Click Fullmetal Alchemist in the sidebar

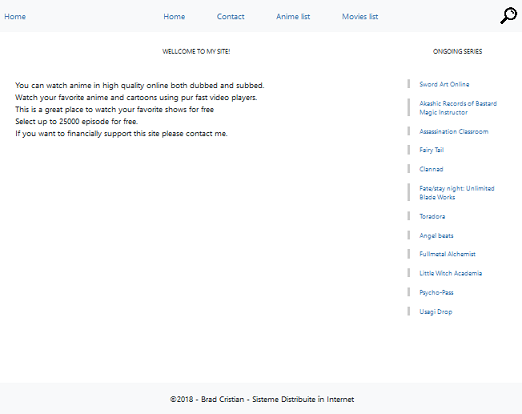447,254
